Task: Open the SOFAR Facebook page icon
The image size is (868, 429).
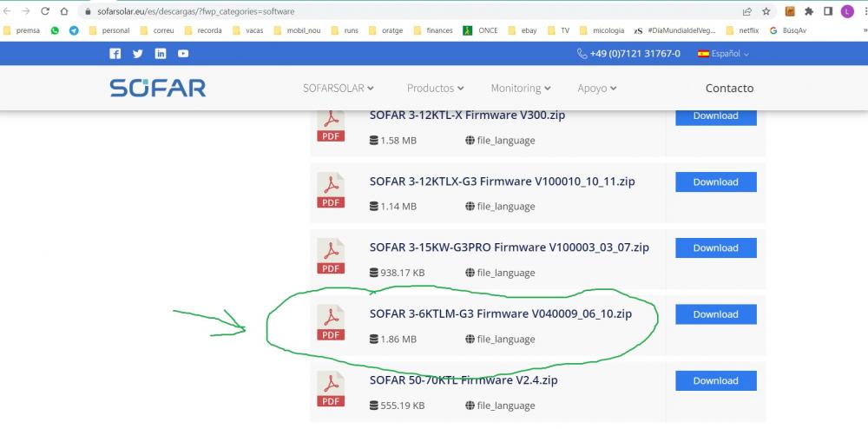Action: pyautogui.click(x=115, y=54)
